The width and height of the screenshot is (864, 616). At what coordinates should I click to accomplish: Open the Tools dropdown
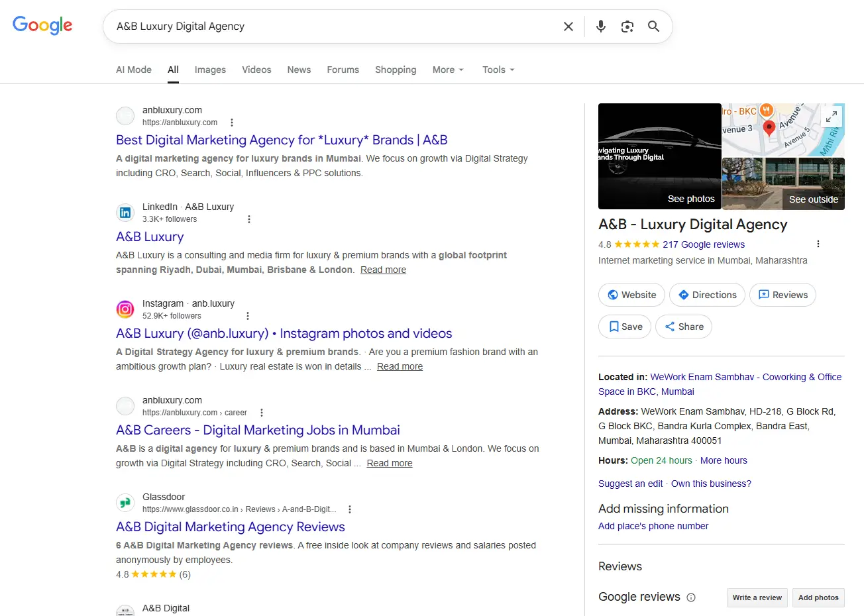click(x=498, y=70)
